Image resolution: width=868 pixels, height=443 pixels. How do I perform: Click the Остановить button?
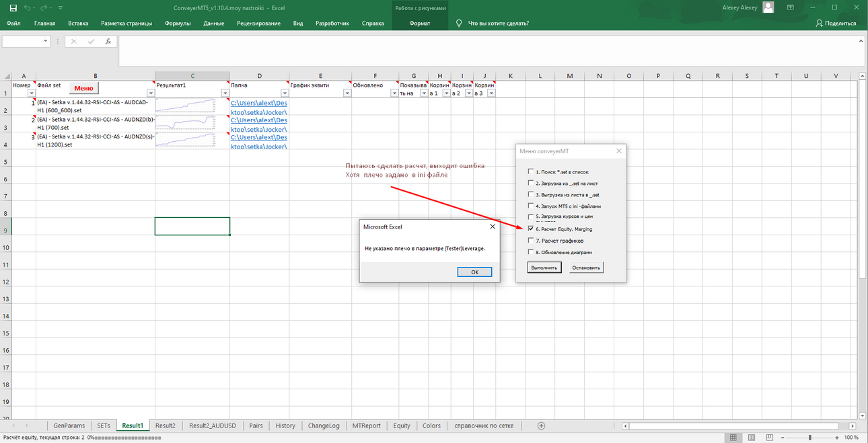pos(587,268)
